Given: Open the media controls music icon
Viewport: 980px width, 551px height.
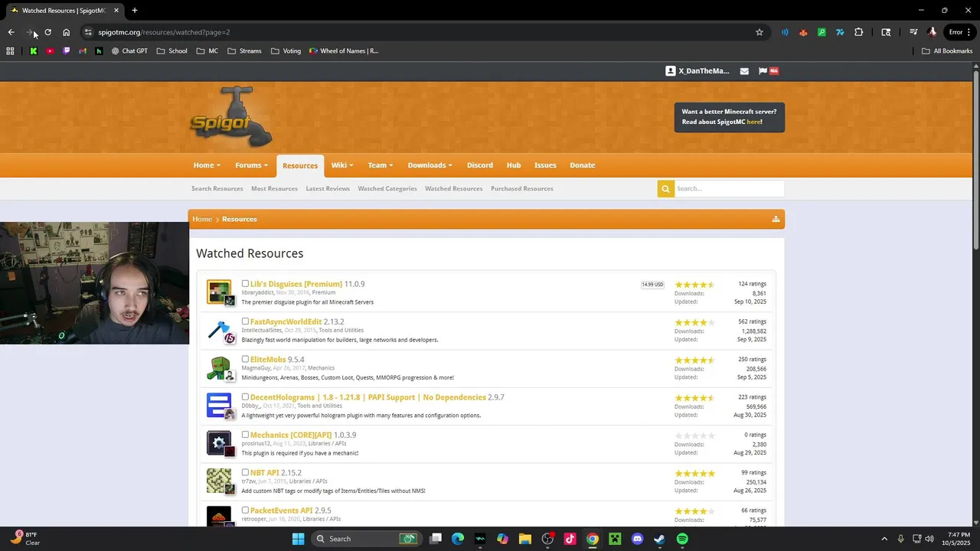Looking at the screenshot, I should (x=913, y=32).
